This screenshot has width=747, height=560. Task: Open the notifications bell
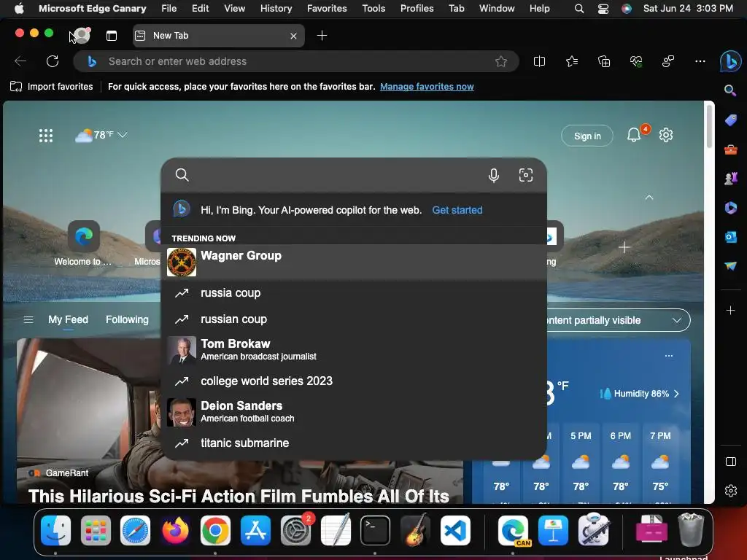pyautogui.click(x=634, y=135)
